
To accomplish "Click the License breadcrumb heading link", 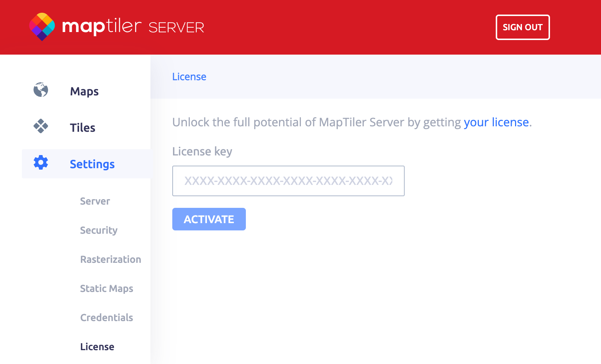I will (x=189, y=77).
